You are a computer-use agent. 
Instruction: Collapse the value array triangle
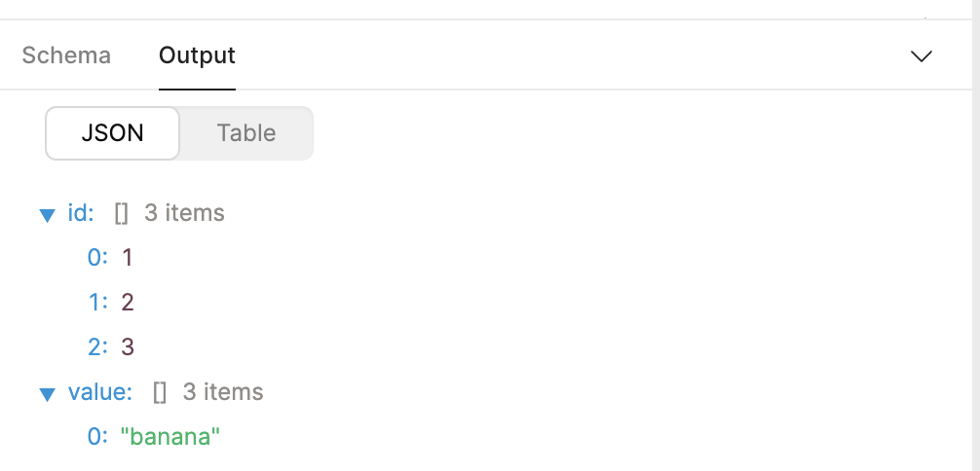tap(47, 394)
